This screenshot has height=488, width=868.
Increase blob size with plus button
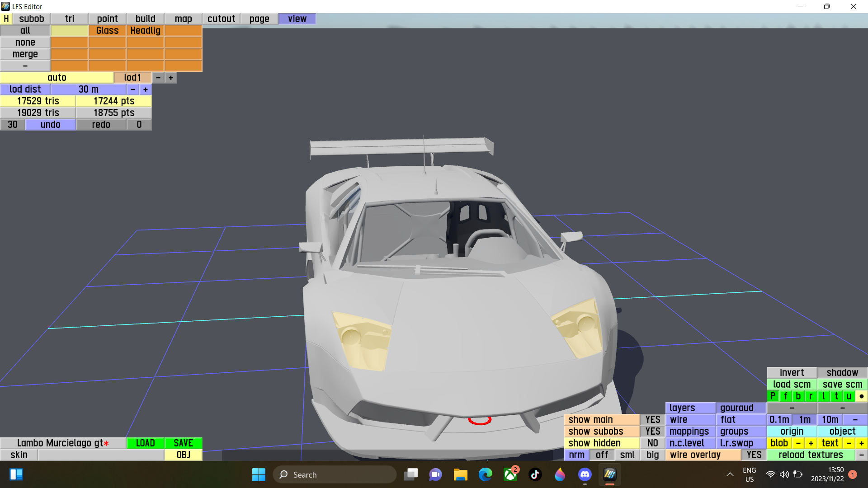(811, 443)
